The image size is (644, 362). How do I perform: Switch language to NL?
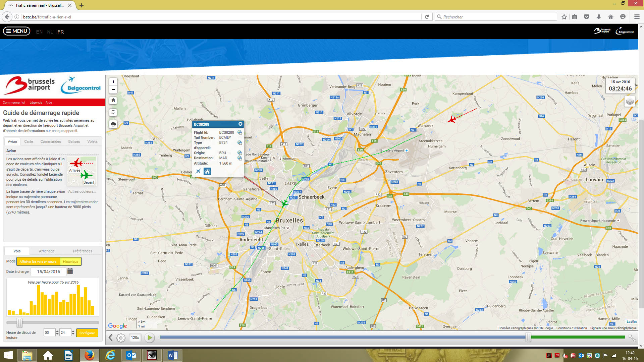50,32
